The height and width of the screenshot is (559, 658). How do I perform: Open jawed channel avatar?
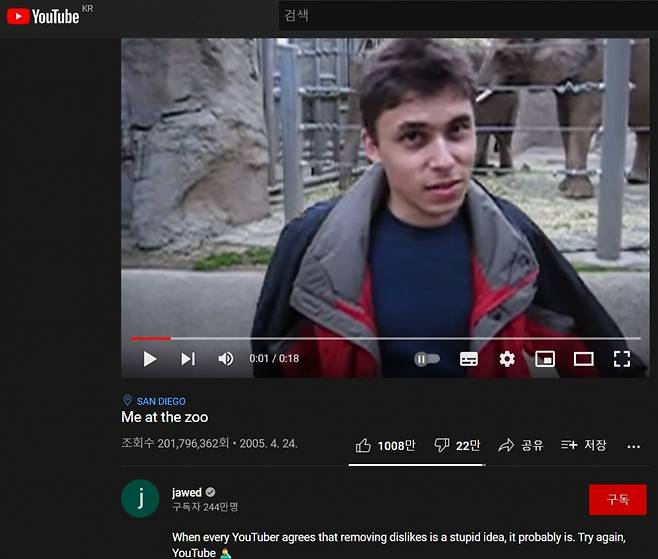[140, 499]
